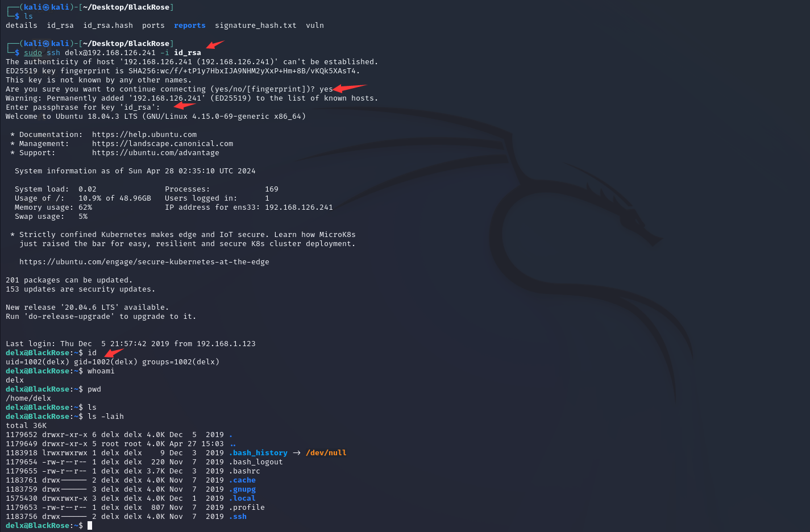Image resolution: width=810 pixels, height=532 pixels.
Task: Click the Processes value 169
Action: point(272,189)
